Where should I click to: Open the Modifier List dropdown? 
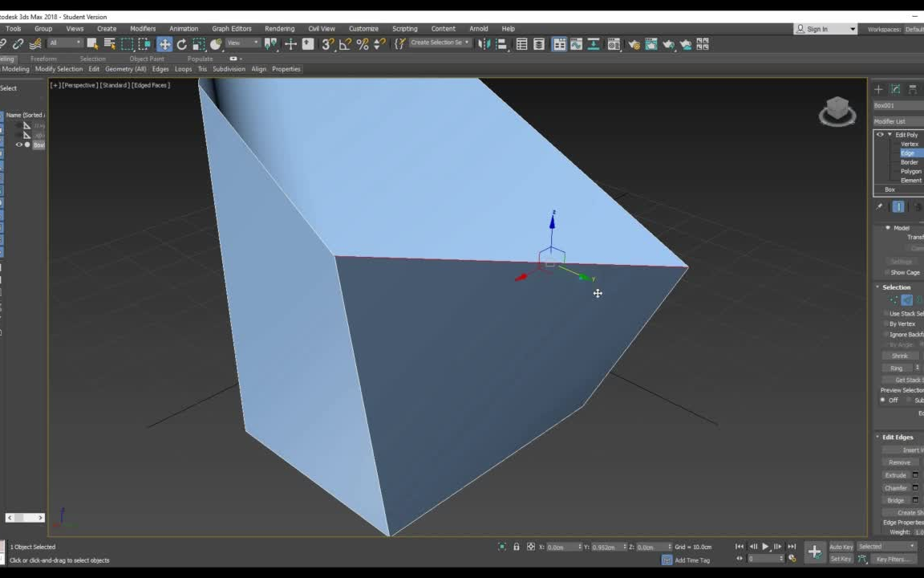pos(897,120)
